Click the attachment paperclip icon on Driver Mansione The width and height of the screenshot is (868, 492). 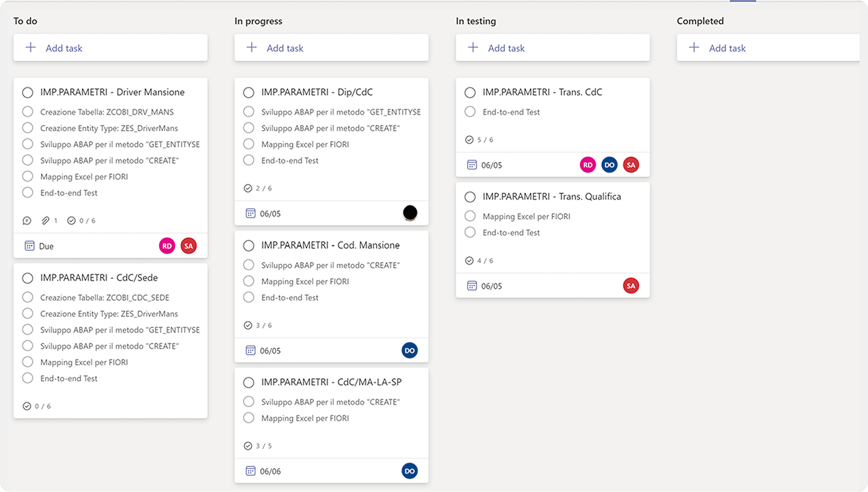pos(45,221)
